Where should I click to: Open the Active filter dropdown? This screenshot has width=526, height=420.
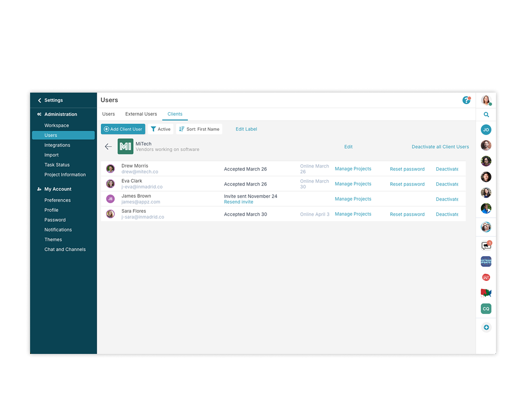coord(160,129)
